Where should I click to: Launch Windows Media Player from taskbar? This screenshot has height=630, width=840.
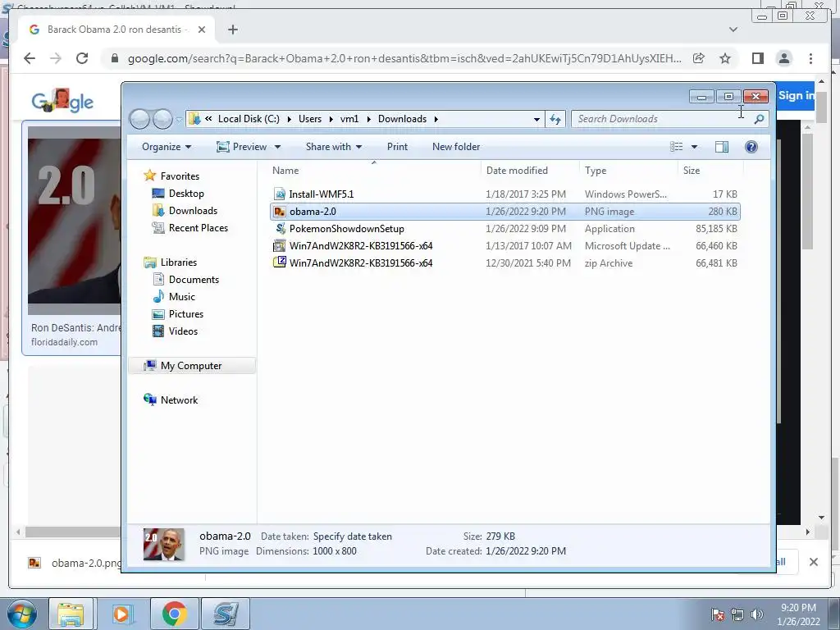(x=121, y=614)
